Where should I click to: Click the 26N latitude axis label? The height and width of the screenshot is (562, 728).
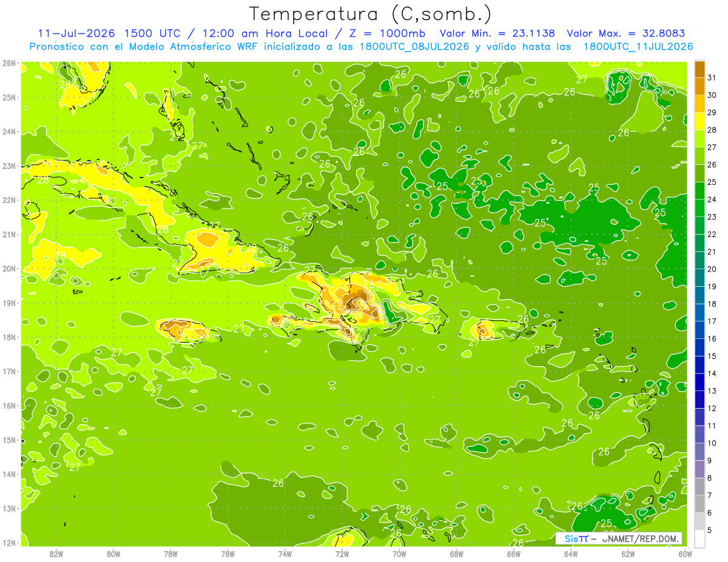pyautogui.click(x=9, y=63)
